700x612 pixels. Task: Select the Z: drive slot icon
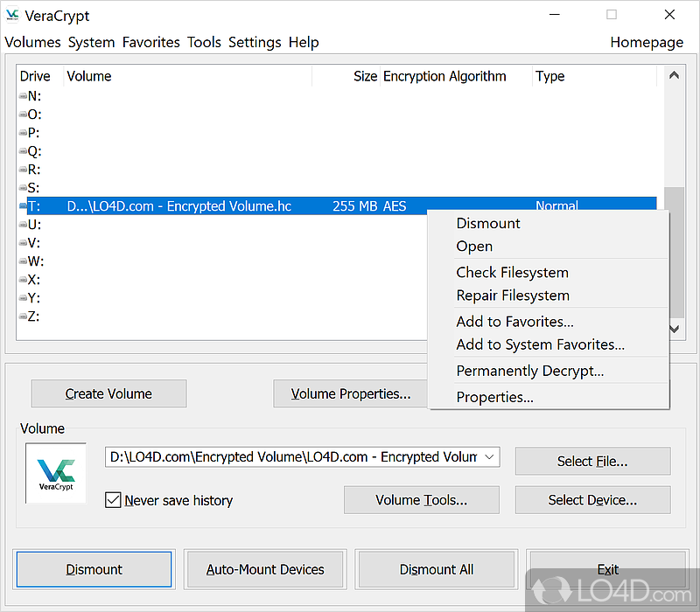coord(23,316)
